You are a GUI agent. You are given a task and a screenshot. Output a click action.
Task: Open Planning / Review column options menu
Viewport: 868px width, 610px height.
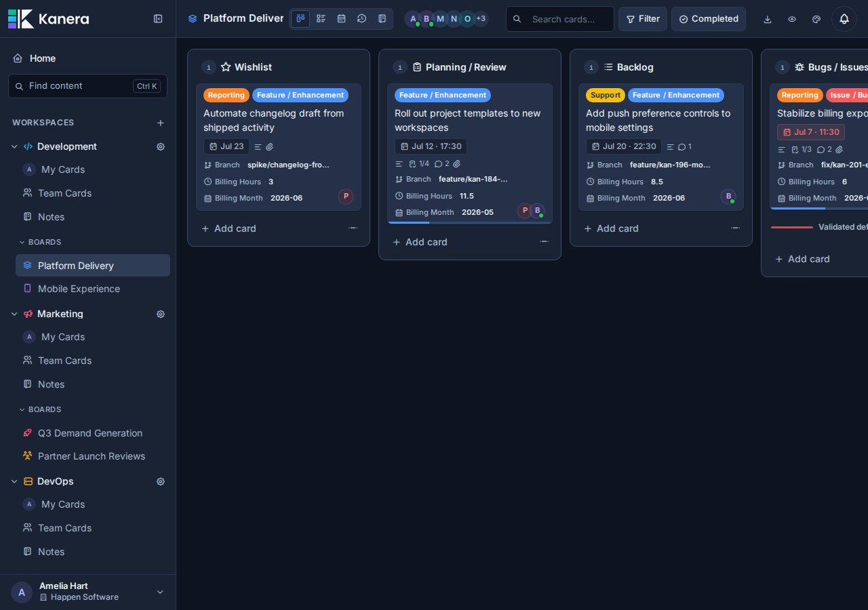tap(544, 241)
